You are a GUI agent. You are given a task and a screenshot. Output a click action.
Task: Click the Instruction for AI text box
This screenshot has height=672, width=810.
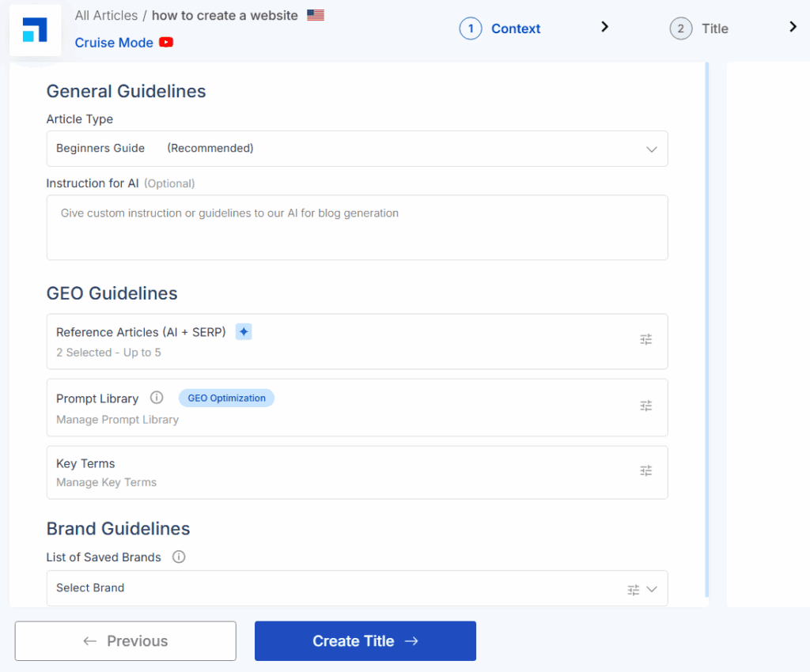coord(357,228)
